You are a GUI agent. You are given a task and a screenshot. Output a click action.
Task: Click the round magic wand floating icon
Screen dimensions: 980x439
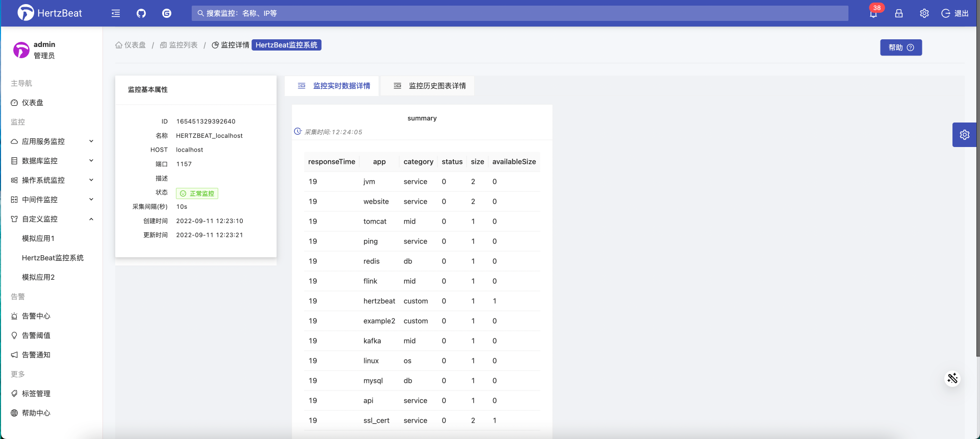click(x=952, y=378)
